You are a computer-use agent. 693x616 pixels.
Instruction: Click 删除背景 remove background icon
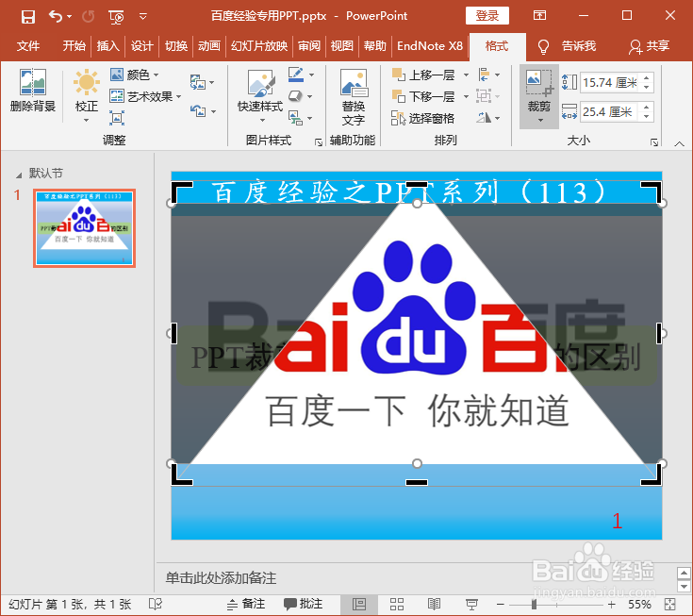(33, 91)
